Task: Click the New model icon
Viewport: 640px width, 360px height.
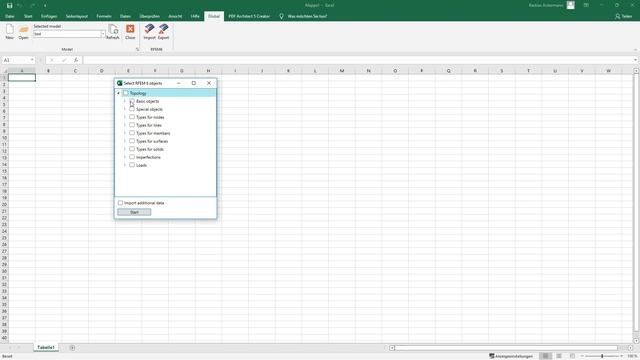Action: 9,29
